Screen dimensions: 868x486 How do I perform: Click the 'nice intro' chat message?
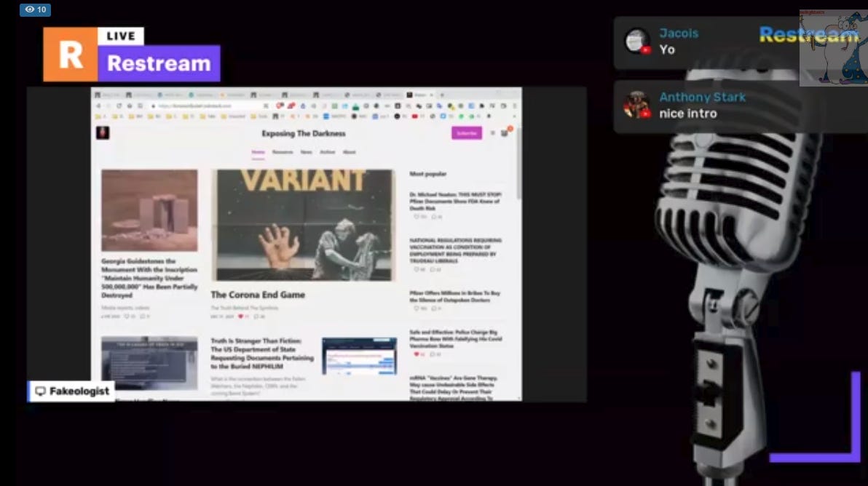click(x=688, y=113)
